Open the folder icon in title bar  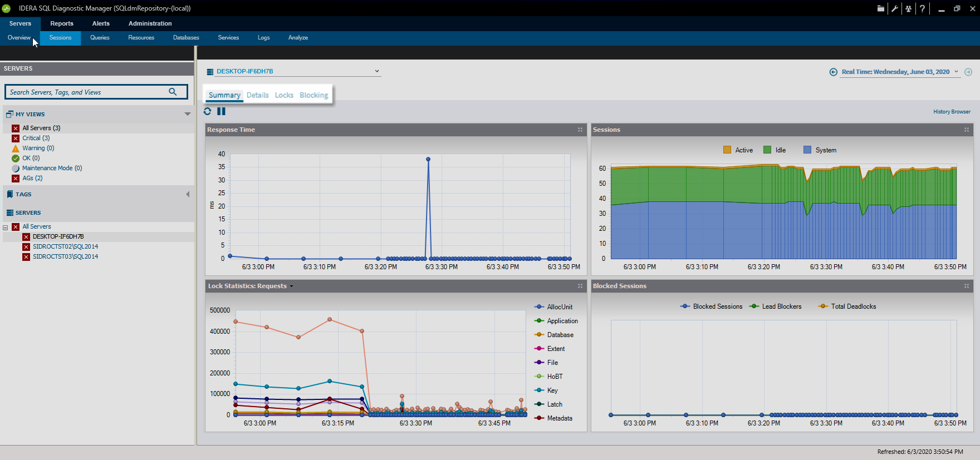pyautogui.click(x=881, y=8)
